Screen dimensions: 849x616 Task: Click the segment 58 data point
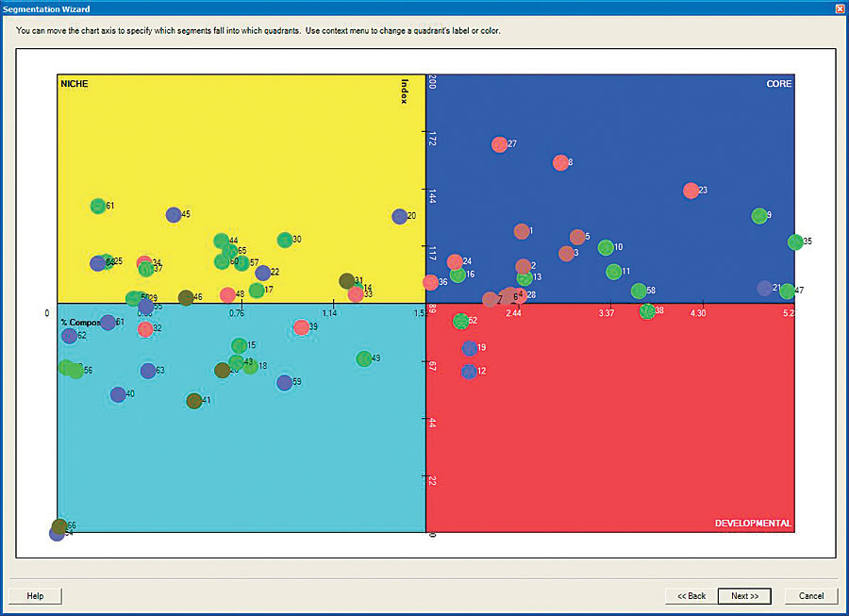click(639, 291)
